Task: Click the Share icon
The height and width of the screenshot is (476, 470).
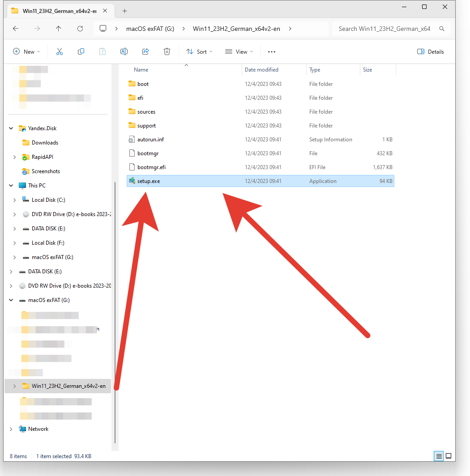Action: point(145,51)
